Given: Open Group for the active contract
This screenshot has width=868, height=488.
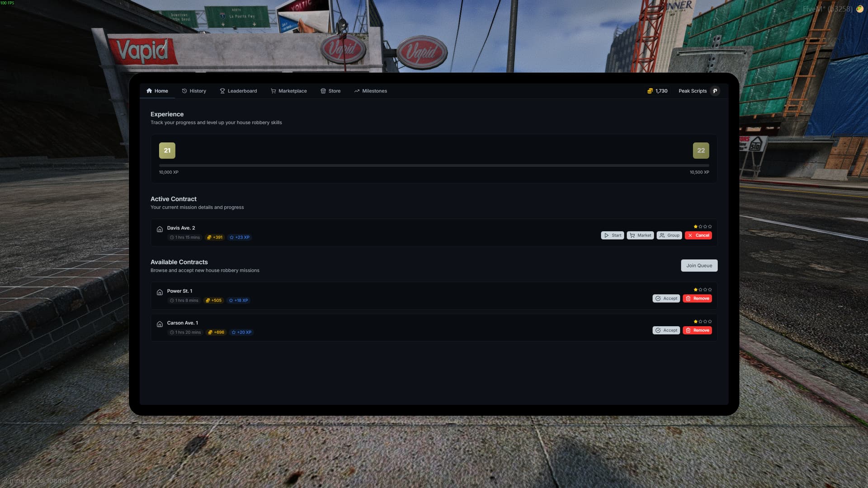Looking at the screenshot, I should (669, 235).
